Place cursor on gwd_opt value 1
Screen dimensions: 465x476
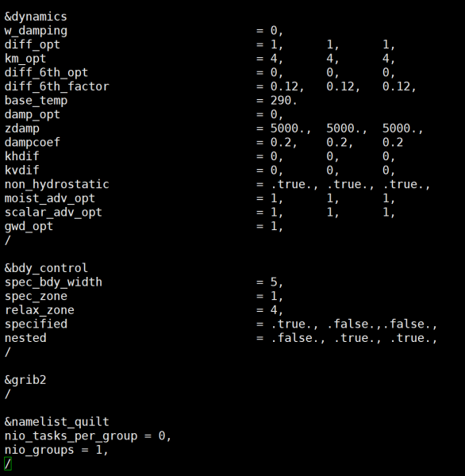[x=274, y=226]
